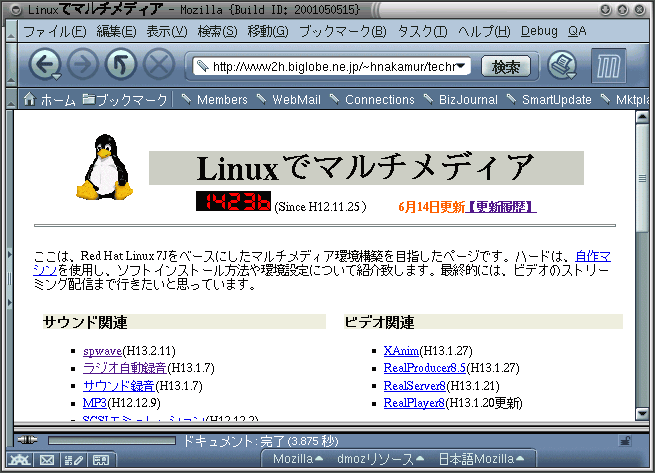Viewport: 655px width, 473px height.
Task: Open the QA menu
Action: click(x=577, y=31)
